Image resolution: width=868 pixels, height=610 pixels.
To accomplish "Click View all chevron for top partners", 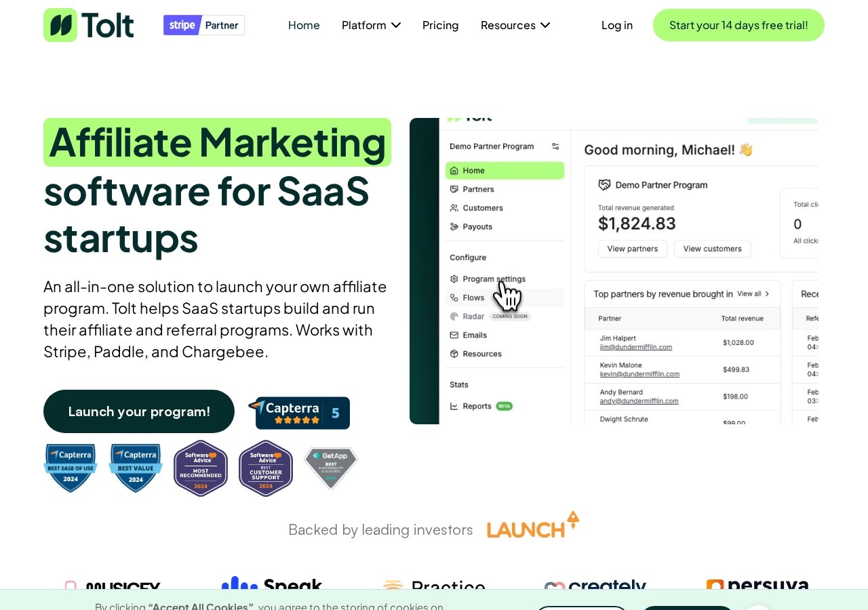I will [767, 294].
